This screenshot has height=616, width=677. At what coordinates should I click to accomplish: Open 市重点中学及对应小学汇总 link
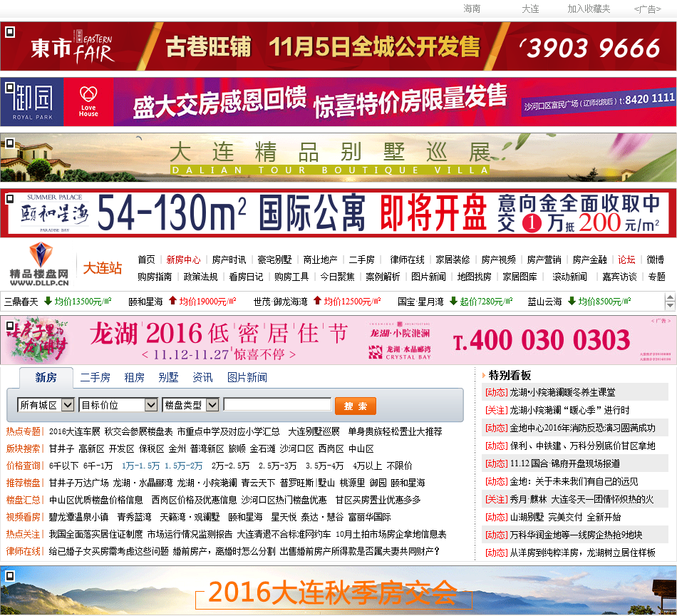pyautogui.click(x=229, y=431)
